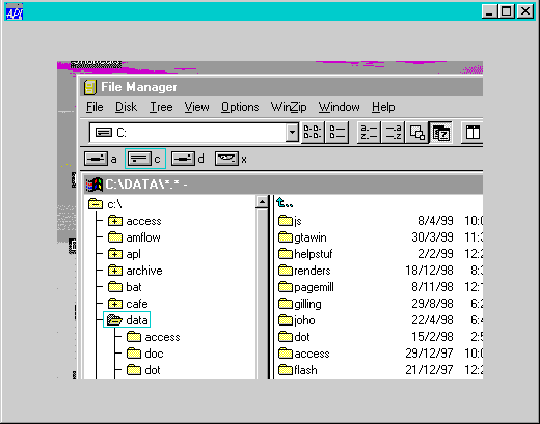Click the new window toolbar icon
This screenshot has width=540, height=424.
coord(472,132)
